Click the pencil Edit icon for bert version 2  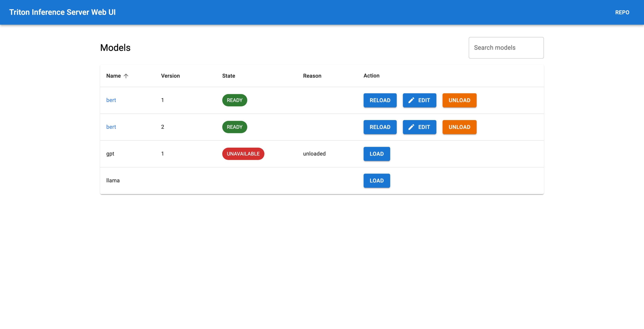pos(411,127)
